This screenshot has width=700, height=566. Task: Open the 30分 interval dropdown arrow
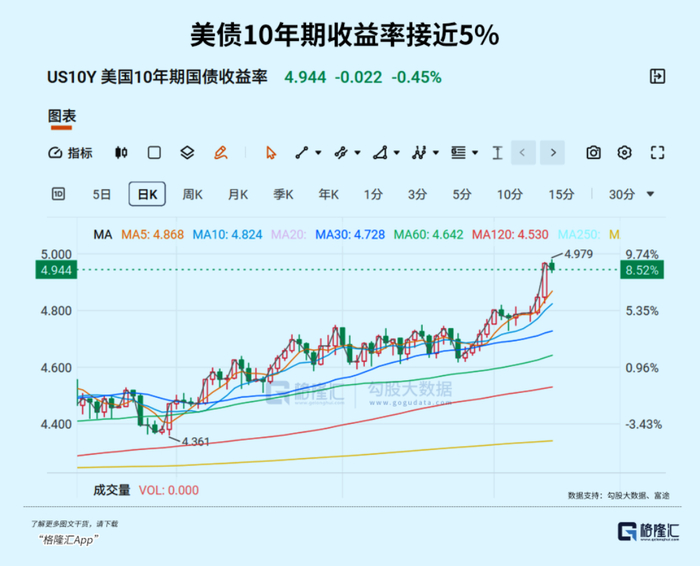(x=650, y=194)
